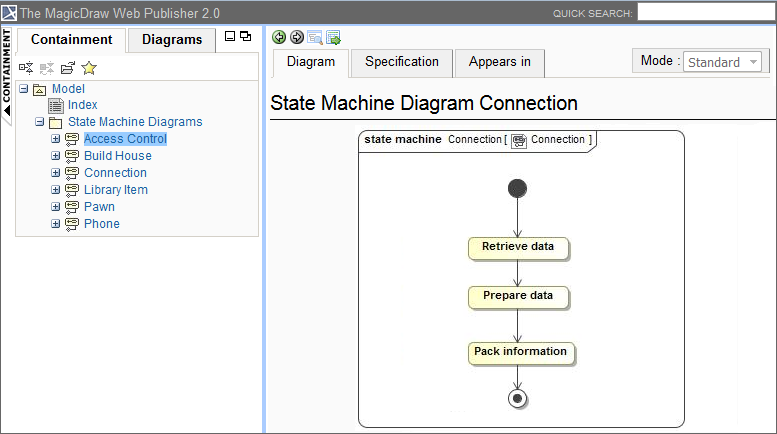Switch to the Specification tab
Viewport: 777px width, 434px height.
[401, 62]
